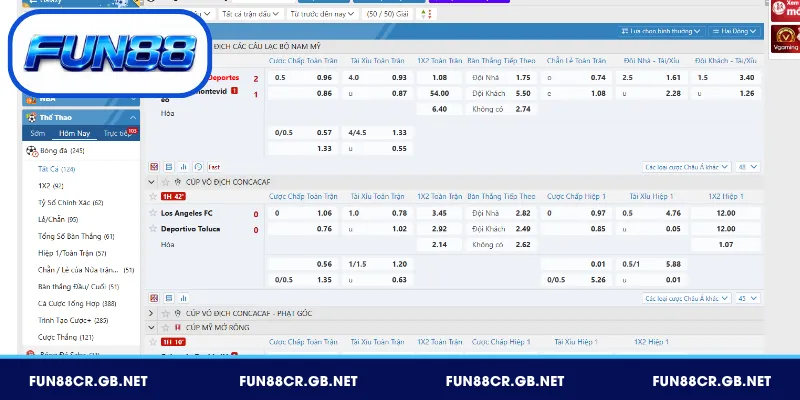Favorite the Los Angeles FC team star
The width and height of the screenshot is (800, 400).
click(x=153, y=213)
